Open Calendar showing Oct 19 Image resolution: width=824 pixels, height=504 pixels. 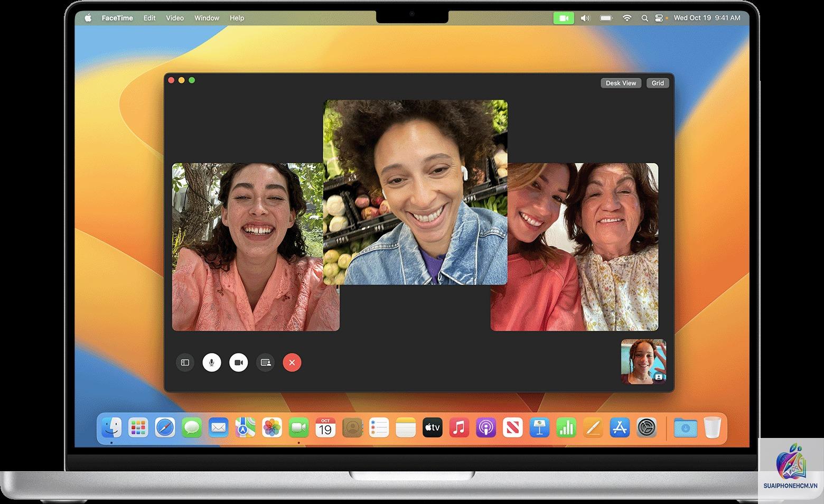[x=325, y=427]
